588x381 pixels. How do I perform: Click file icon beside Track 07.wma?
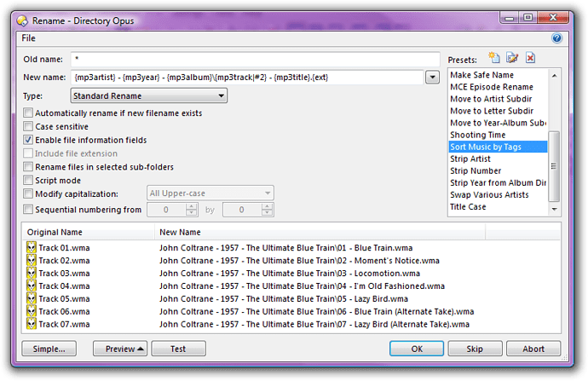pyautogui.click(x=32, y=325)
